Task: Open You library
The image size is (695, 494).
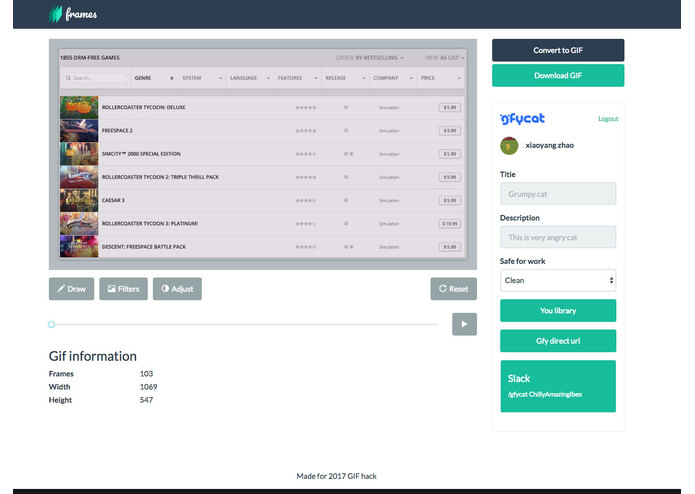Action: pos(558,311)
